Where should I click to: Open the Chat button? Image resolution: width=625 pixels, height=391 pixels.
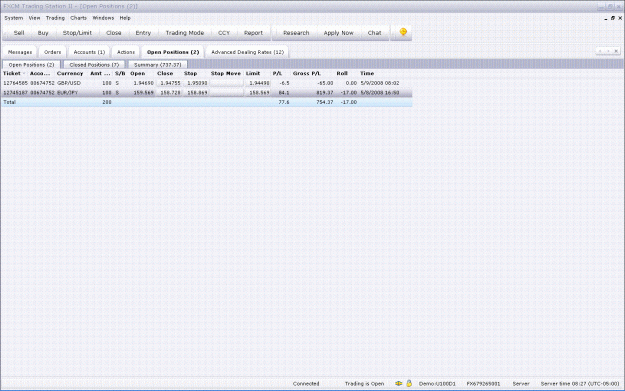click(x=374, y=33)
